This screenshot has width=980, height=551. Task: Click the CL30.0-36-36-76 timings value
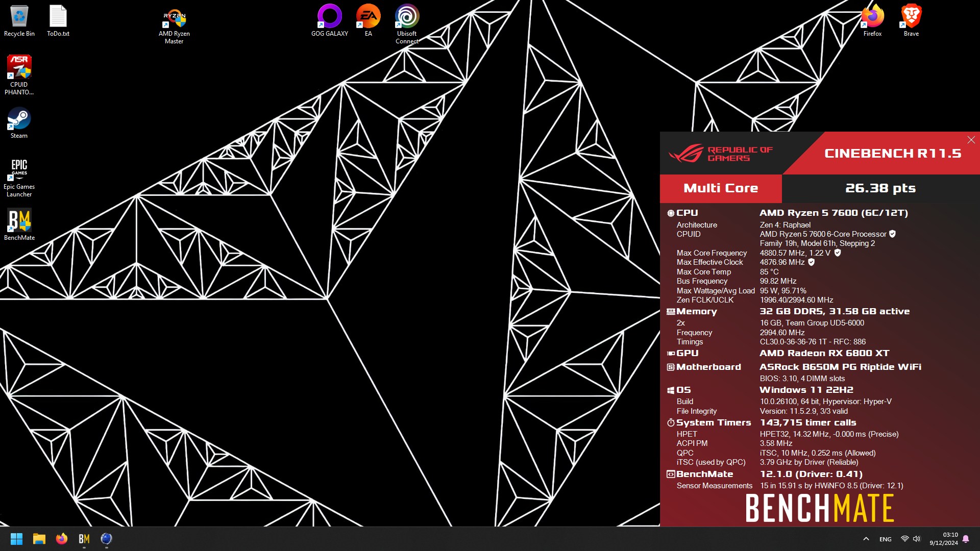813,342
